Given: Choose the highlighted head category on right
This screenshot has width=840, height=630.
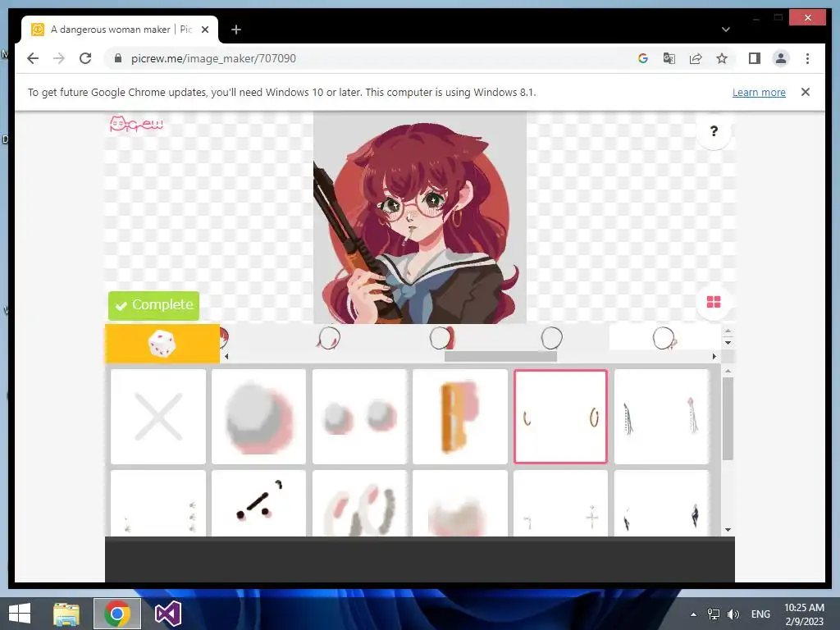Looking at the screenshot, I should 664,338.
